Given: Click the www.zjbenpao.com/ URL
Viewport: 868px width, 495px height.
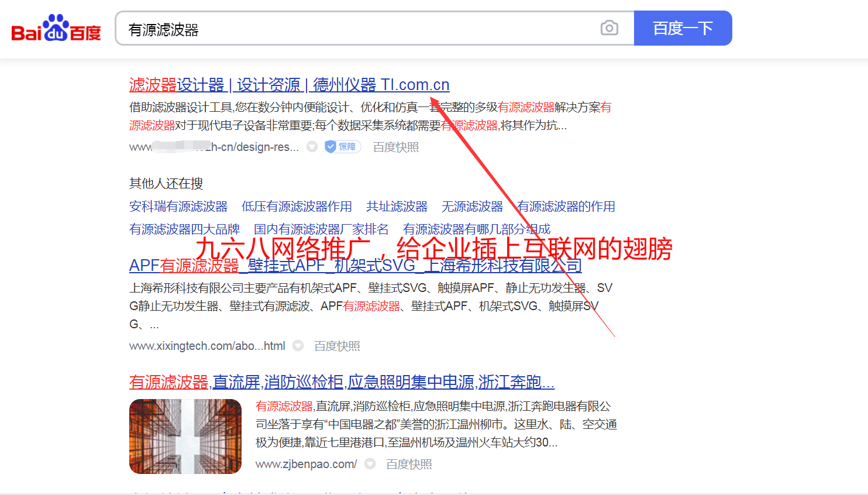Looking at the screenshot, I should (x=306, y=464).
